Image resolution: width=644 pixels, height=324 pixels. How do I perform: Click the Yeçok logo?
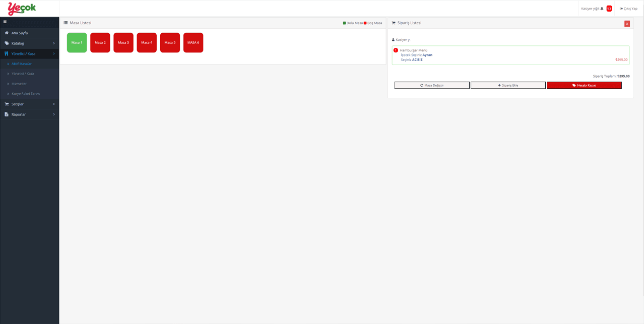(22, 9)
